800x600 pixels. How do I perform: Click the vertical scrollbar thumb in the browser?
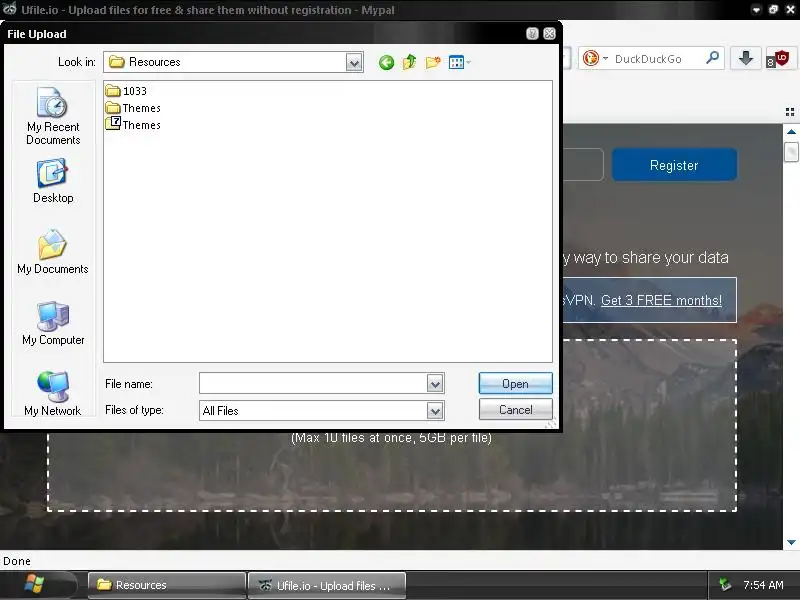(x=791, y=152)
